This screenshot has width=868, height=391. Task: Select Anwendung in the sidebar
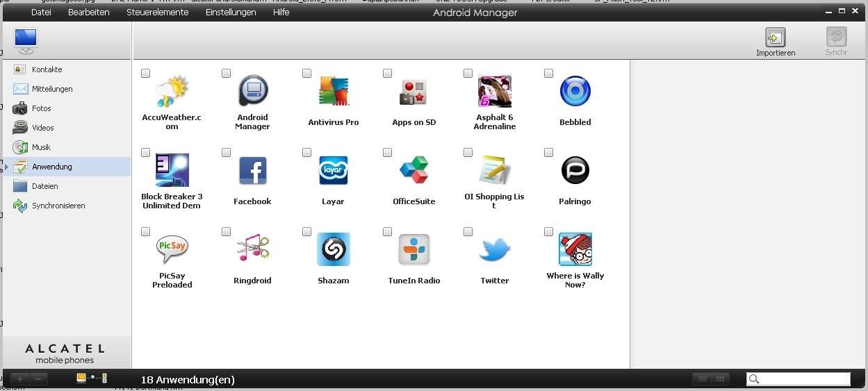(x=67, y=167)
